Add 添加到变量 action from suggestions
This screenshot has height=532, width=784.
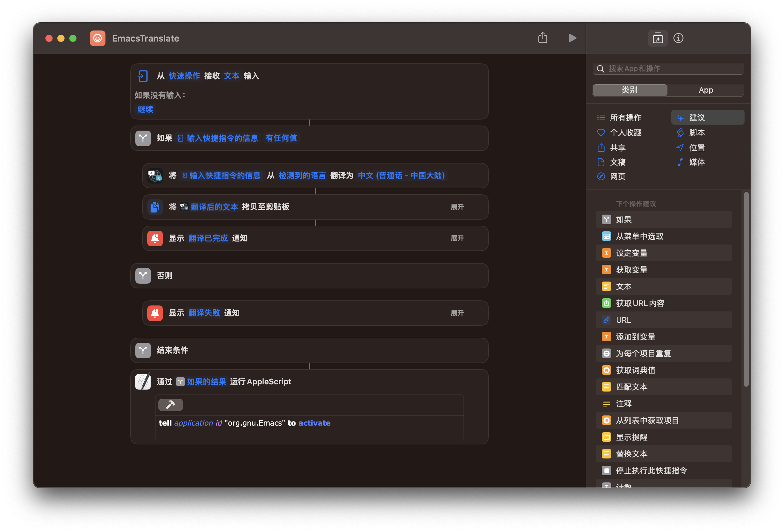click(x=664, y=337)
